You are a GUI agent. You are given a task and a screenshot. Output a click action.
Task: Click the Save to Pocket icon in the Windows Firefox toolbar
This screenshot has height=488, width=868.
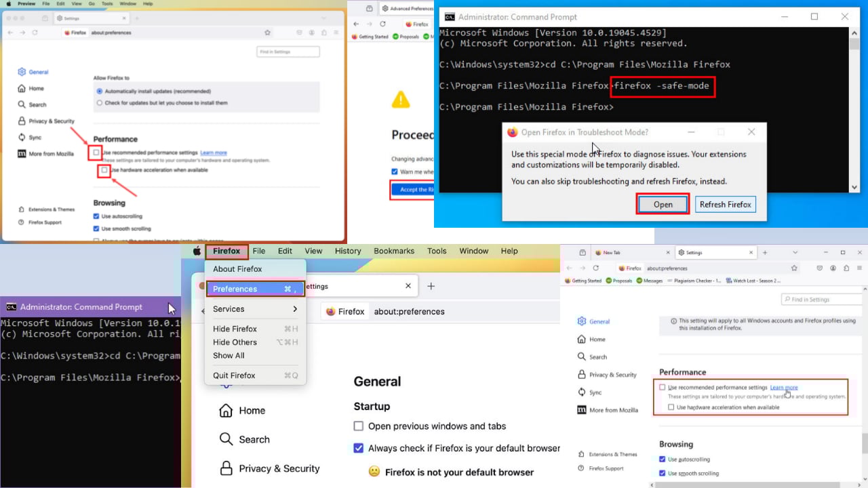tap(821, 268)
